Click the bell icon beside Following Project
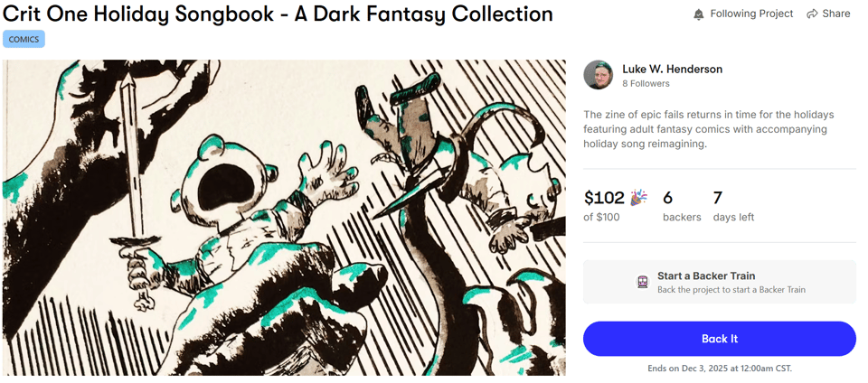 tap(698, 14)
